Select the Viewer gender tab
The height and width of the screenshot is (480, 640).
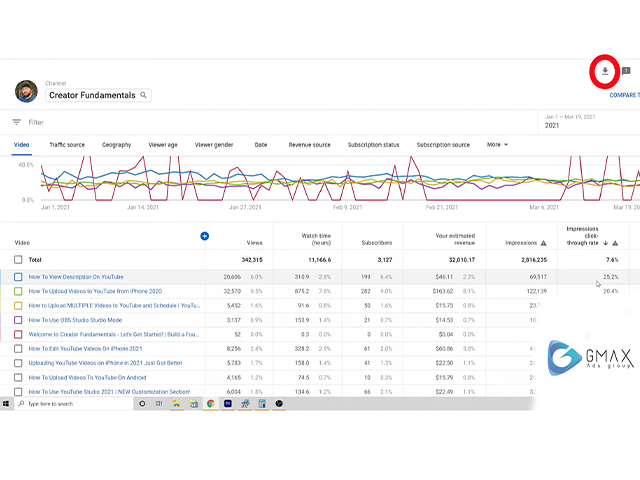coord(214,145)
